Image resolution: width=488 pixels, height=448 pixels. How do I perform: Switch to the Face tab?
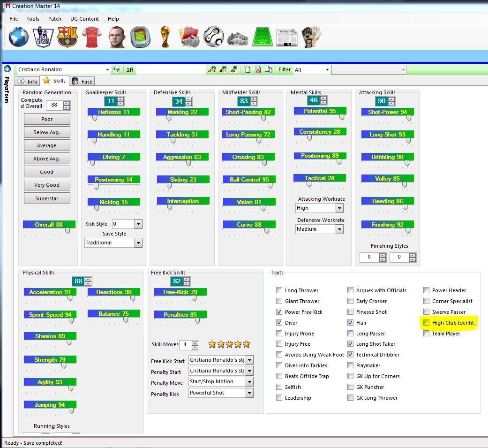click(x=82, y=81)
